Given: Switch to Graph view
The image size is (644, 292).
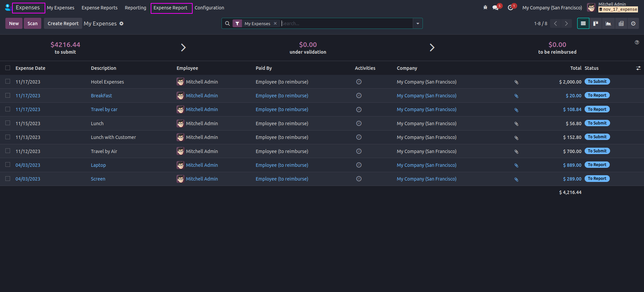Looking at the screenshot, I should pos(608,23).
